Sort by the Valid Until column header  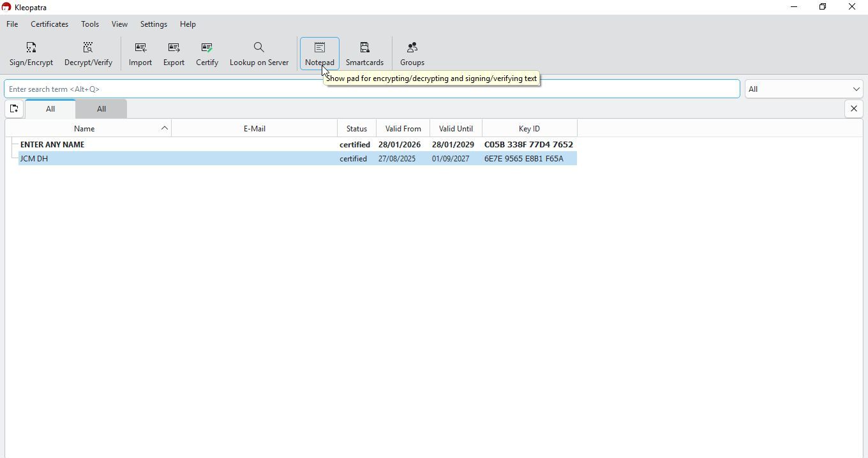(456, 129)
